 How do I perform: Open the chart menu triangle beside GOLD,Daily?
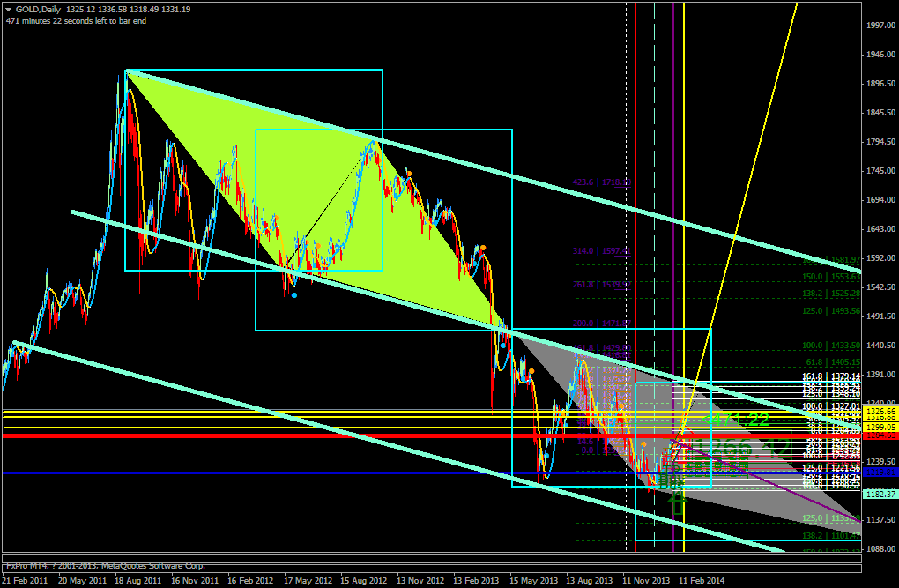tap(8, 9)
